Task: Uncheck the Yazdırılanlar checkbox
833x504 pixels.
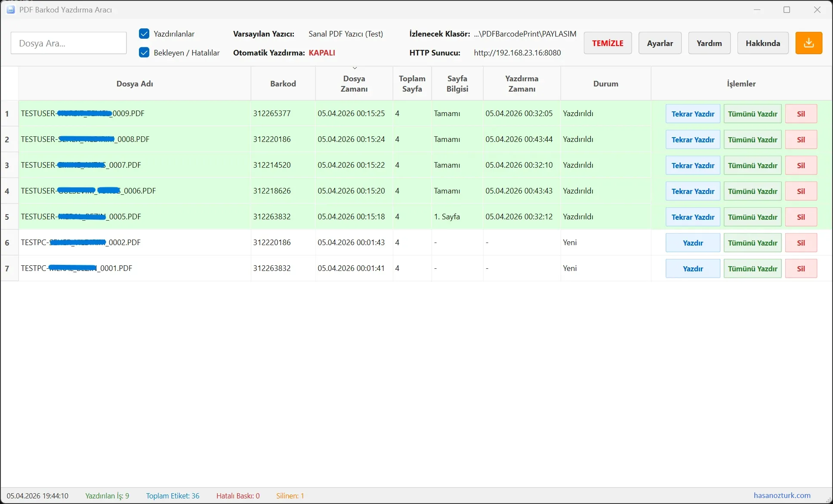Action: coord(144,34)
